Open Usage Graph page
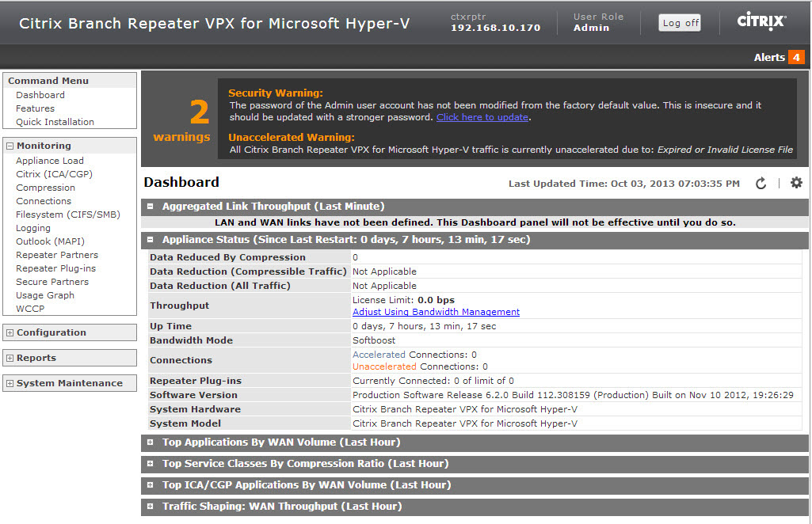The image size is (812, 524). (x=45, y=295)
